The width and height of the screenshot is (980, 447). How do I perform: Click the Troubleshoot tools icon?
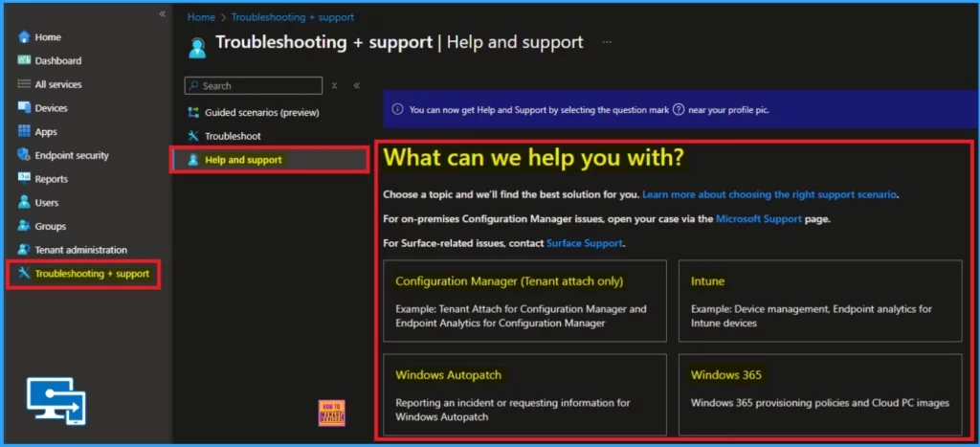point(193,136)
